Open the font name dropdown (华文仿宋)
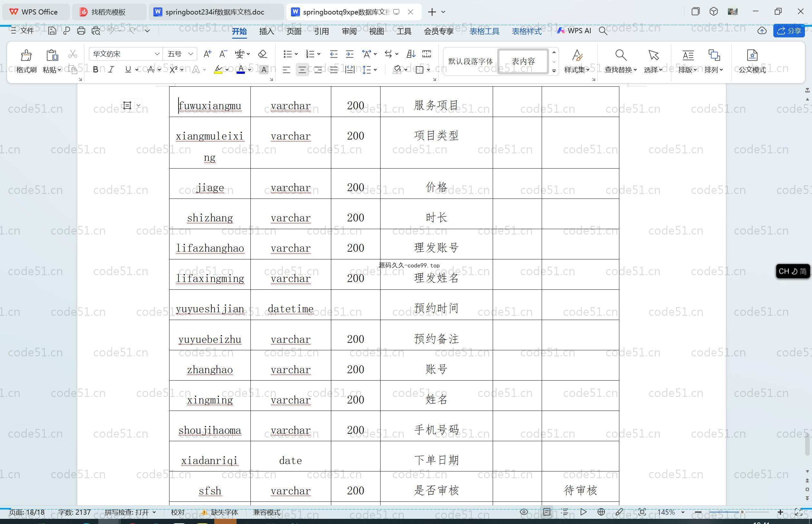 click(x=157, y=54)
